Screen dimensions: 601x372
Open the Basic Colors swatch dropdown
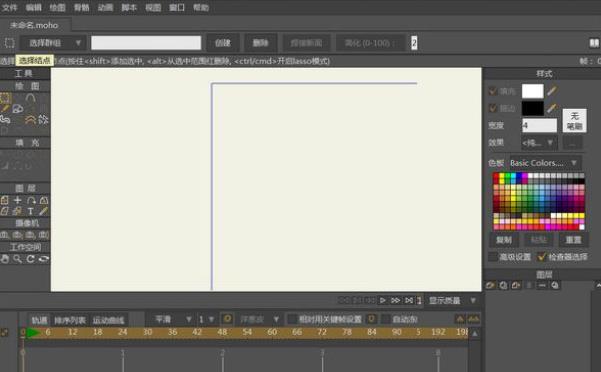(545, 163)
